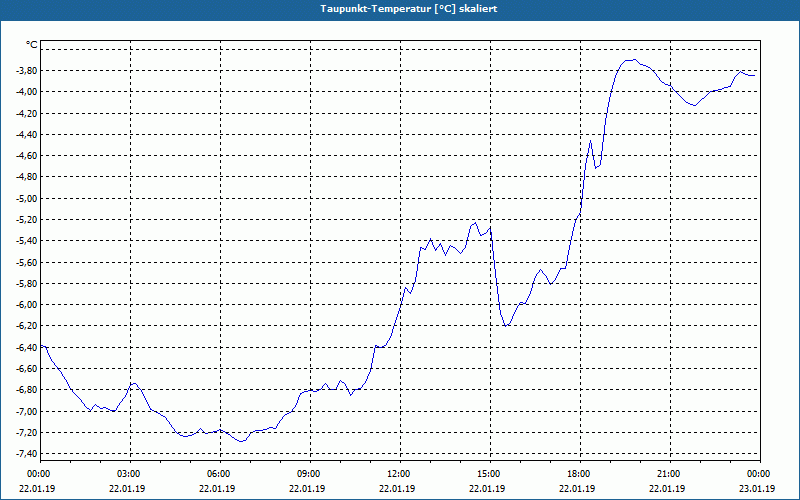
Task: Click the 03:00 time label
Action: click(x=131, y=474)
